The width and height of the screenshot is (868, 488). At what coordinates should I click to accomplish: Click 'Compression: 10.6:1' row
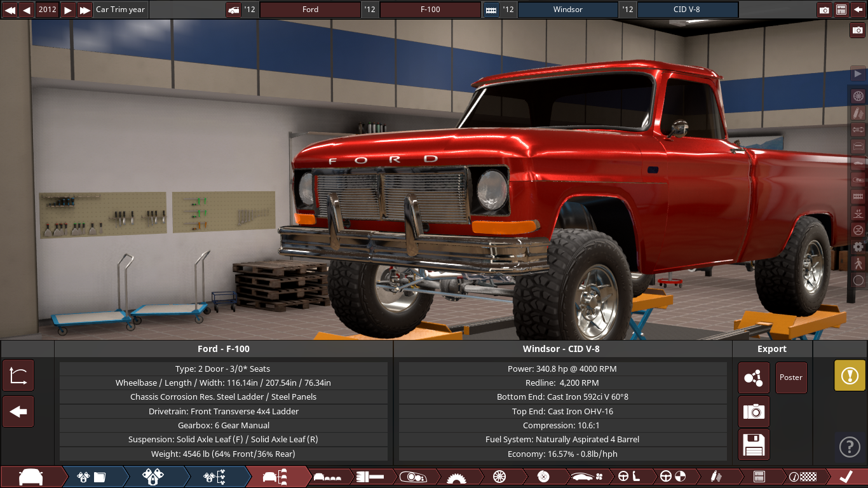pyautogui.click(x=562, y=426)
